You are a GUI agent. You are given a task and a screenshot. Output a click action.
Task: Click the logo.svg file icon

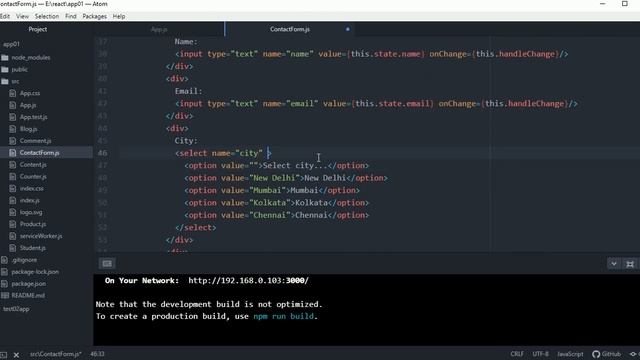click(x=13, y=212)
